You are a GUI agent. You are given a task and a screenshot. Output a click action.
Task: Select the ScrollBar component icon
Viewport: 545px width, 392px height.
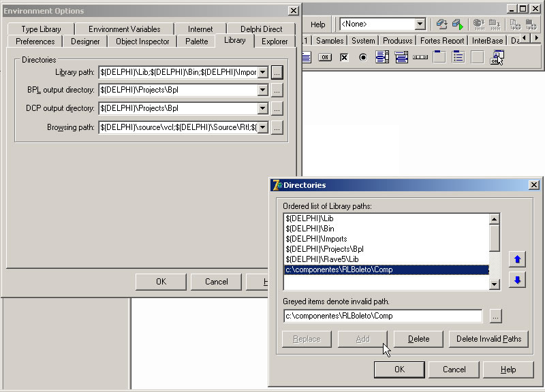[420, 57]
